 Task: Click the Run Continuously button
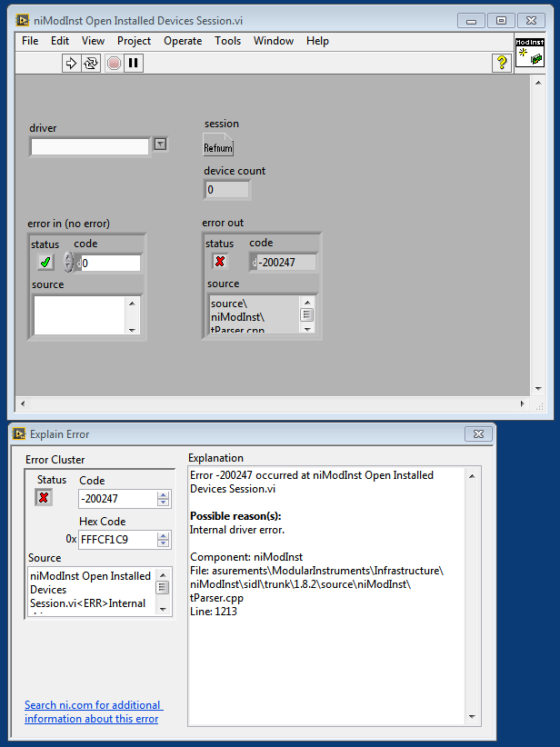pos(91,63)
